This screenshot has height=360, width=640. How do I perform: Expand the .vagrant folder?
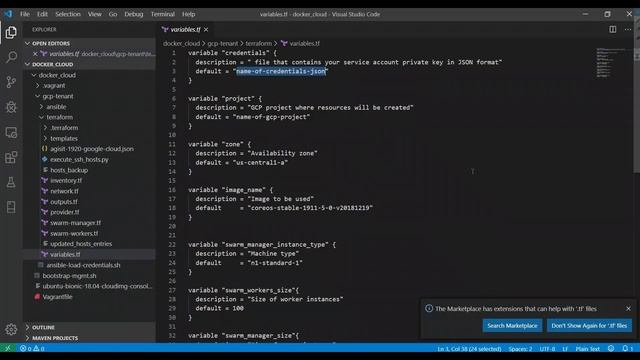[x=38, y=86]
